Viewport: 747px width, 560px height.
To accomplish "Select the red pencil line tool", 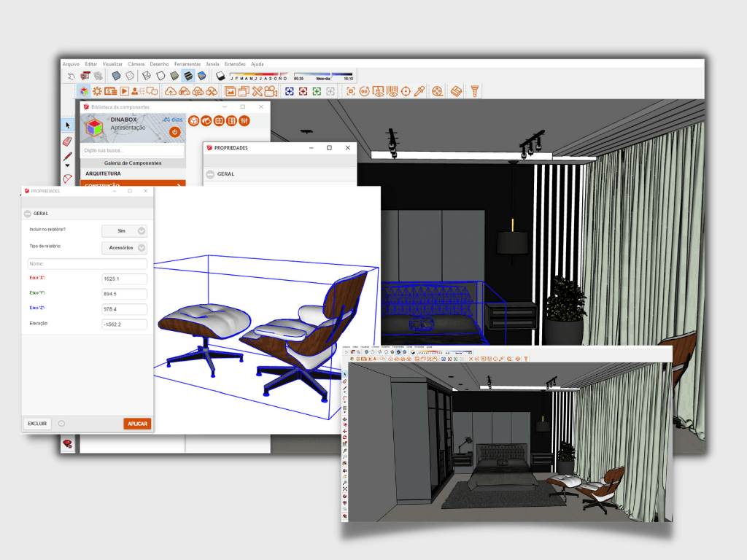I will pyautogui.click(x=68, y=156).
